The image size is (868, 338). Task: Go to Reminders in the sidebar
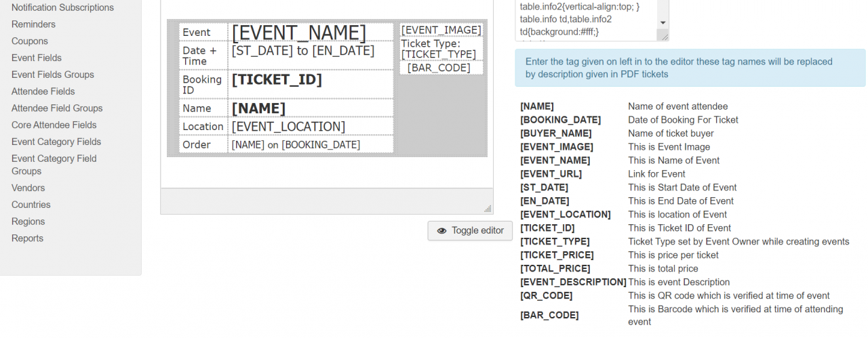coord(33,24)
